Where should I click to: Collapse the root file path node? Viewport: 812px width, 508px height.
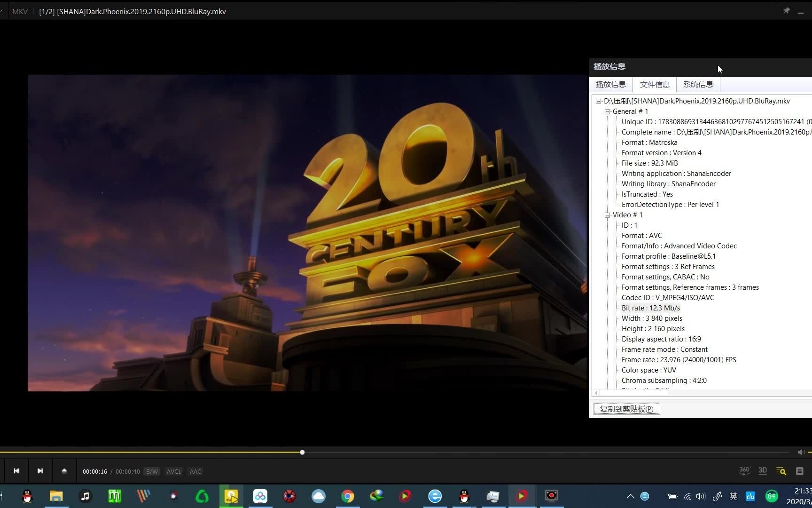pos(598,101)
